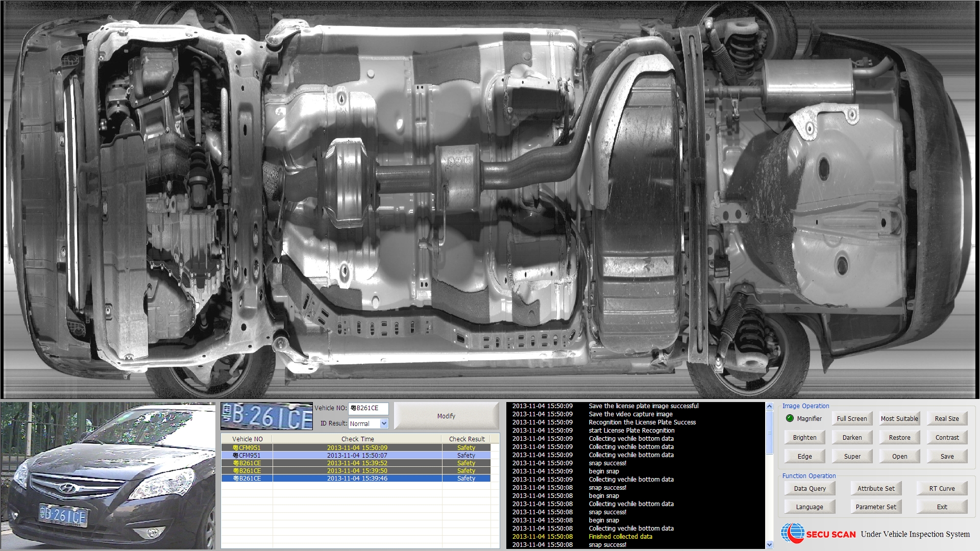Click the Check Time column header

click(x=357, y=439)
